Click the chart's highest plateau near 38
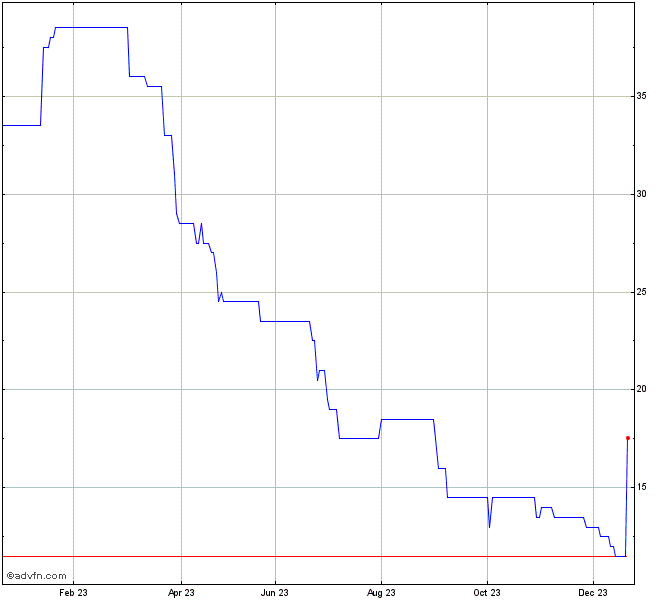Image resolution: width=670 pixels, height=600 pixels. (90, 27)
